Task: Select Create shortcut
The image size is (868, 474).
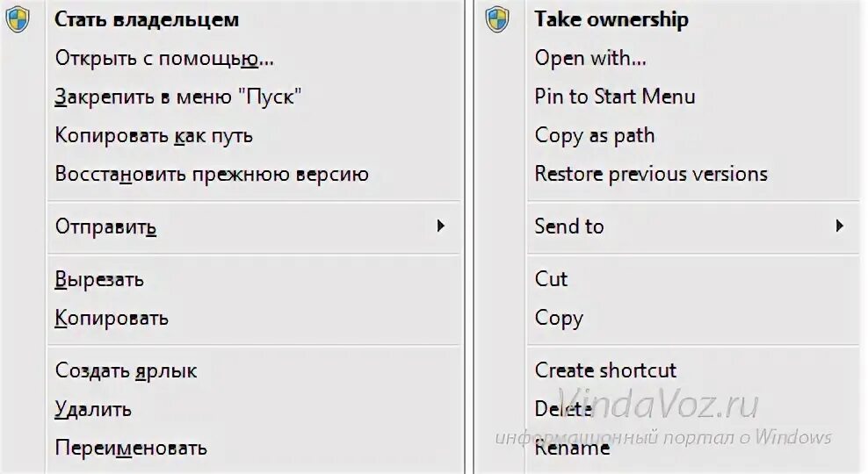Action: (x=605, y=370)
